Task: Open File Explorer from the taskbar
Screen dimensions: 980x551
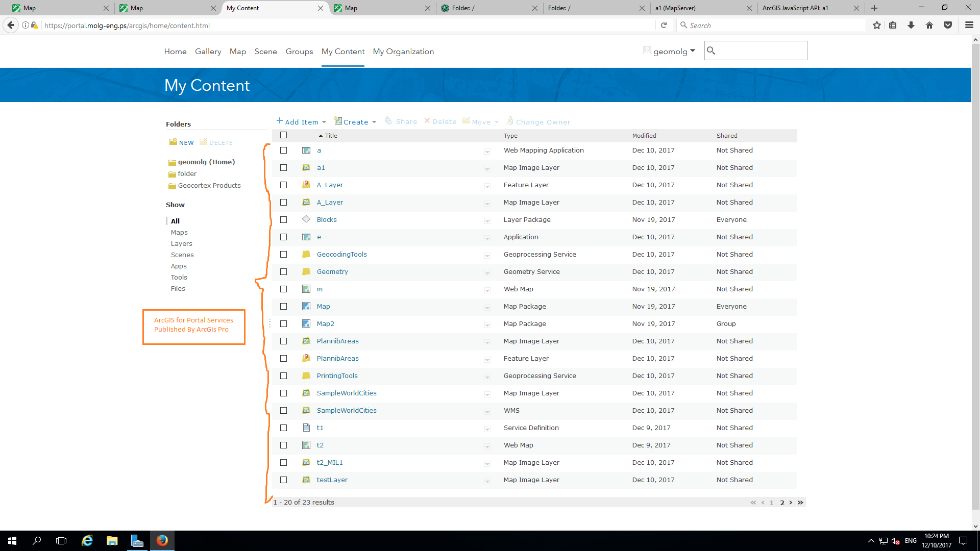Action: (112, 541)
